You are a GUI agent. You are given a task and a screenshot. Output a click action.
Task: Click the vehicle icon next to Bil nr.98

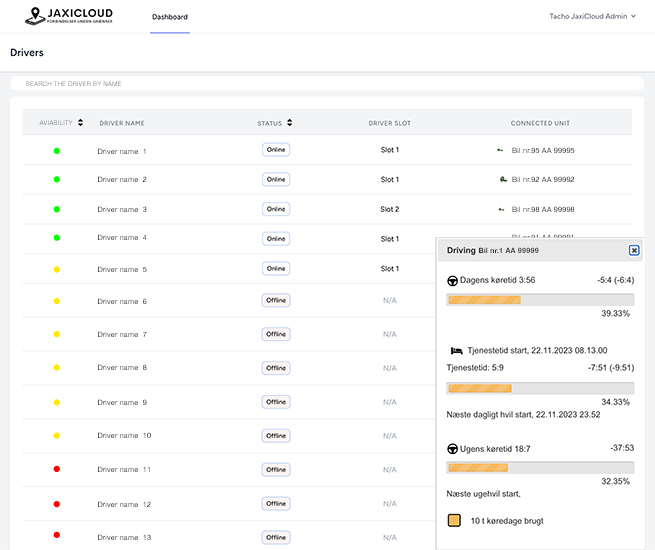(x=501, y=210)
